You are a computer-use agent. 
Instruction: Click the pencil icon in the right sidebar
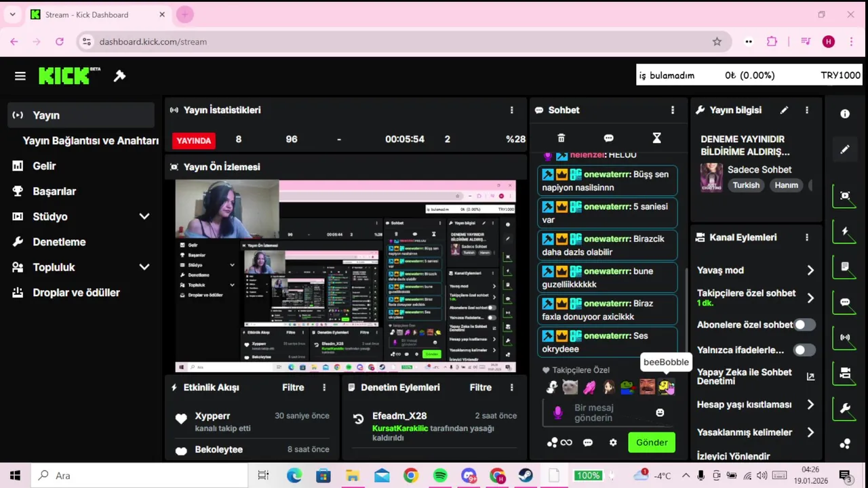[845, 149]
